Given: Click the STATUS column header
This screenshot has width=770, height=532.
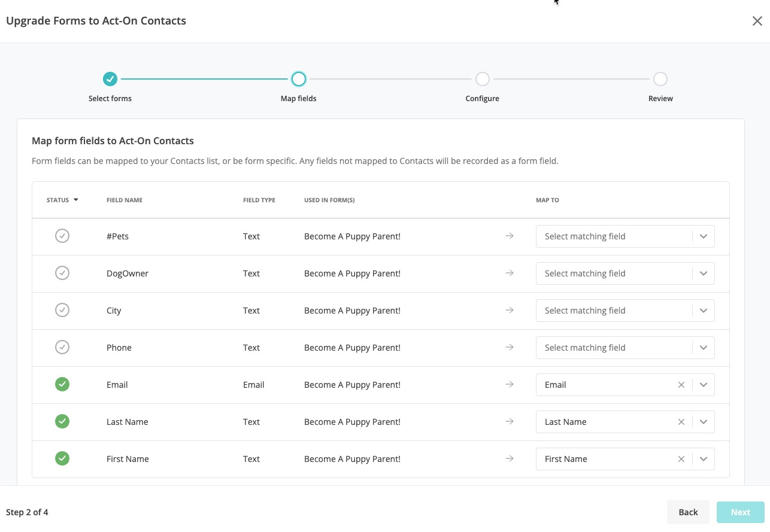Looking at the screenshot, I should point(57,200).
